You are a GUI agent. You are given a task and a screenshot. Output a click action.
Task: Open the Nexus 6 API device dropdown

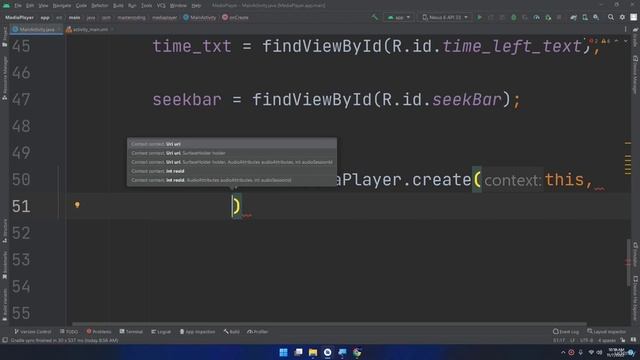pos(445,18)
